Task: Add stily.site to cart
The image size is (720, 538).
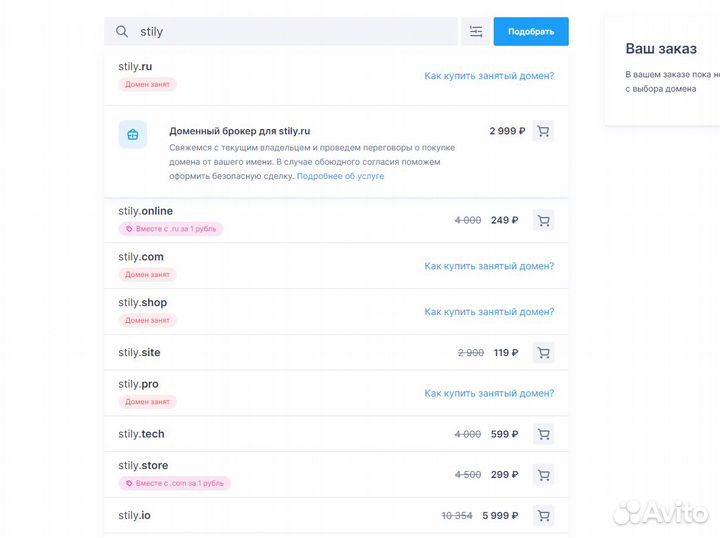Action: tap(543, 353)
